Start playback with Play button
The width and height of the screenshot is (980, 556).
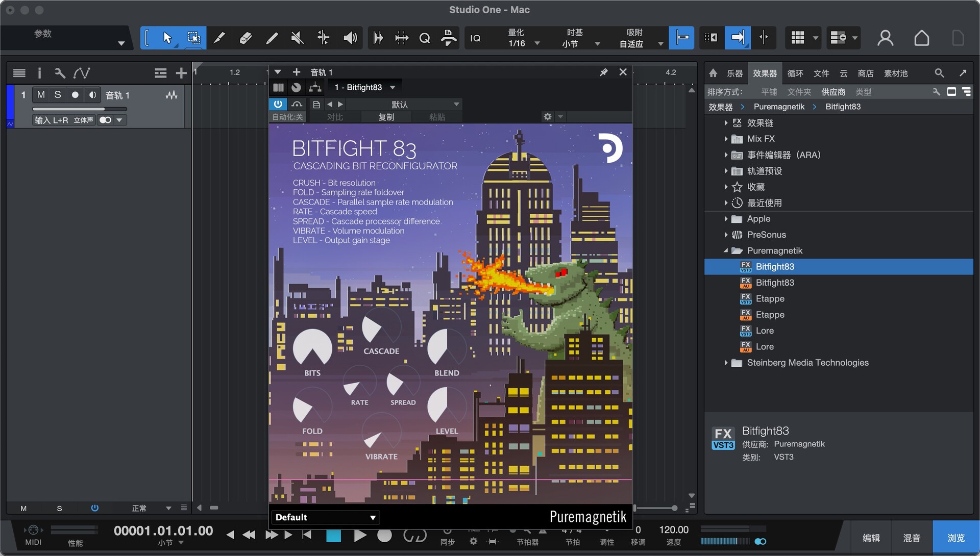click(x=360, y=535)
